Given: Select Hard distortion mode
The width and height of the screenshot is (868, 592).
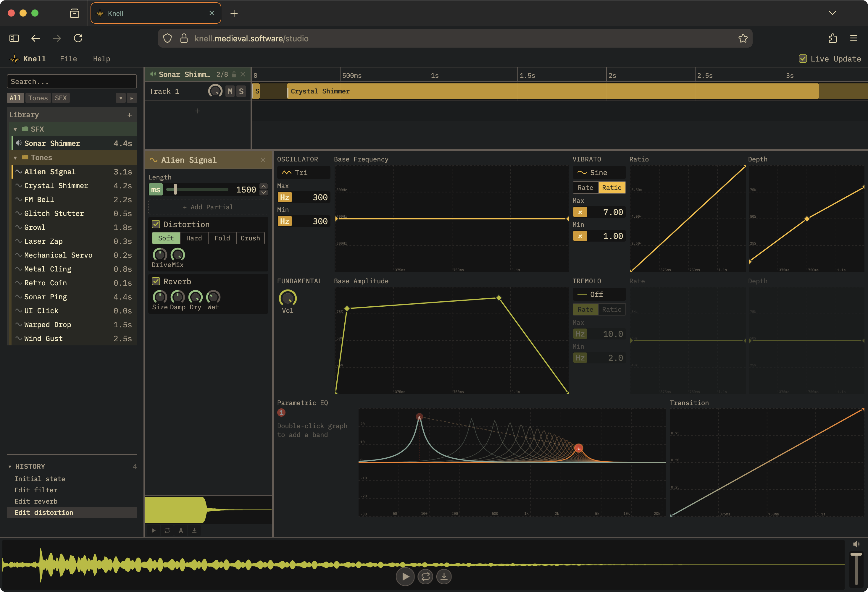Looking at the screenshot, I should [x=194, y=238].
